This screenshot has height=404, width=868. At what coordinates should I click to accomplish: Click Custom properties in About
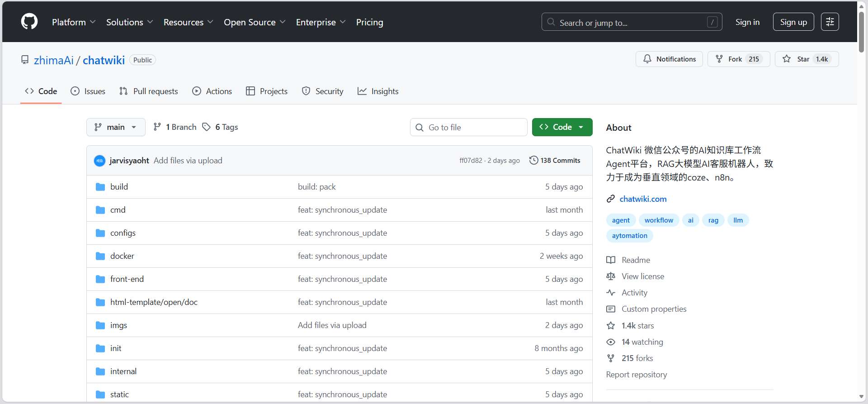[654, 309]
